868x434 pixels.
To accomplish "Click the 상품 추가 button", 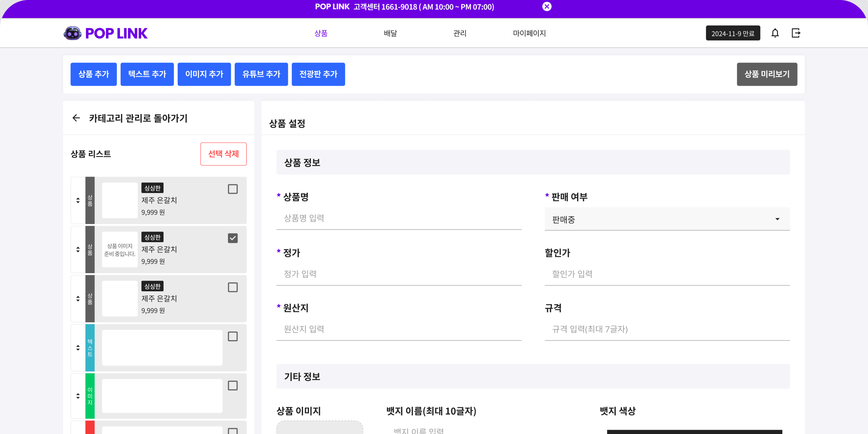I will click(x=94, y=74).
